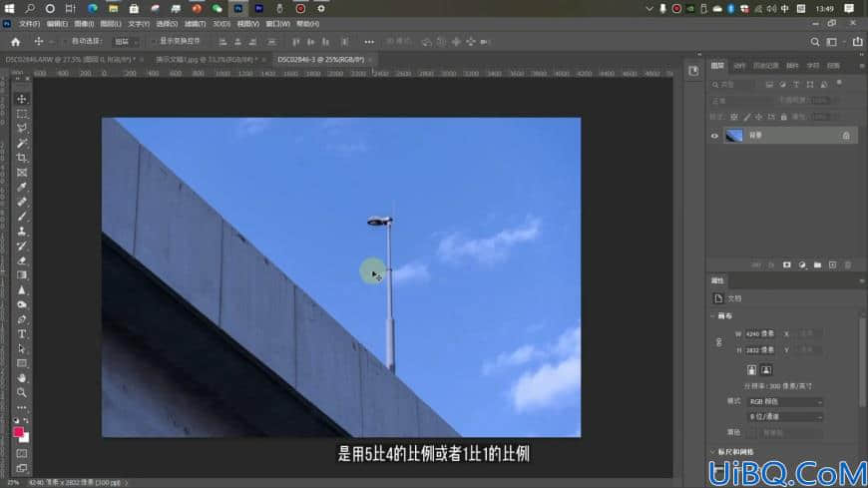Toggle layer filtering on/off switch
Viewport: 868px width, 488px height.
pyautogui.click(x=839, y=84)
